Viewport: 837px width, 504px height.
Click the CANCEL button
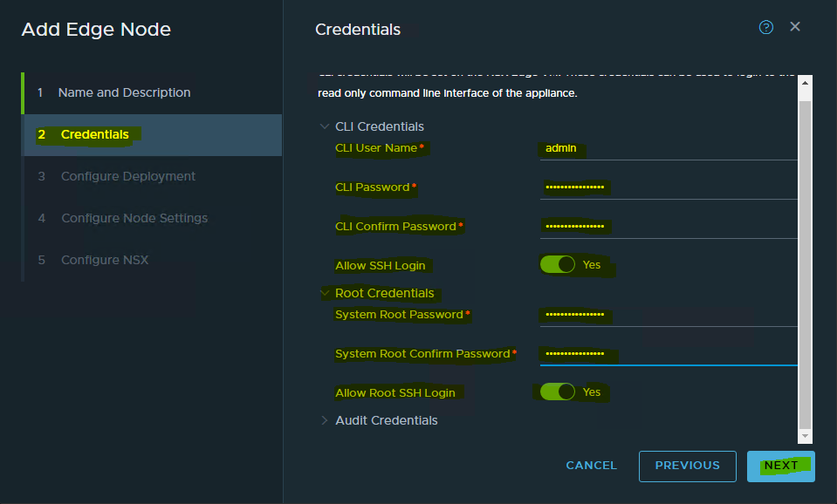pyautogui.click(x=592, y=466)
